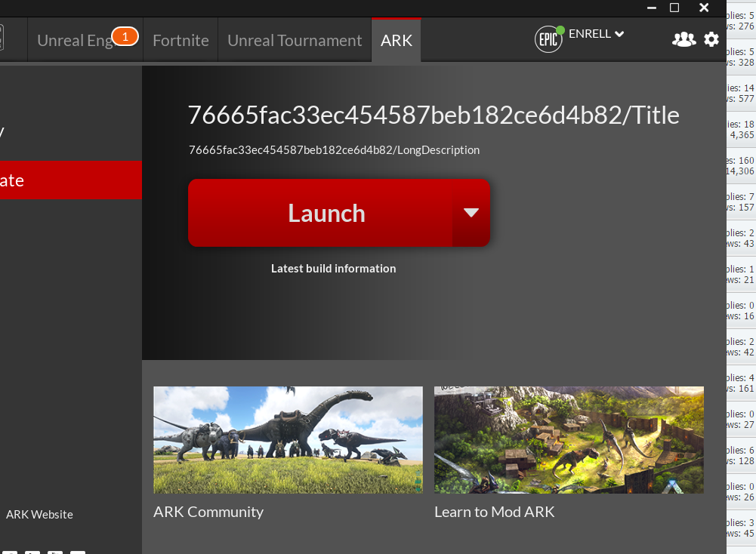Open the friends list icon

tap(683, 39)
